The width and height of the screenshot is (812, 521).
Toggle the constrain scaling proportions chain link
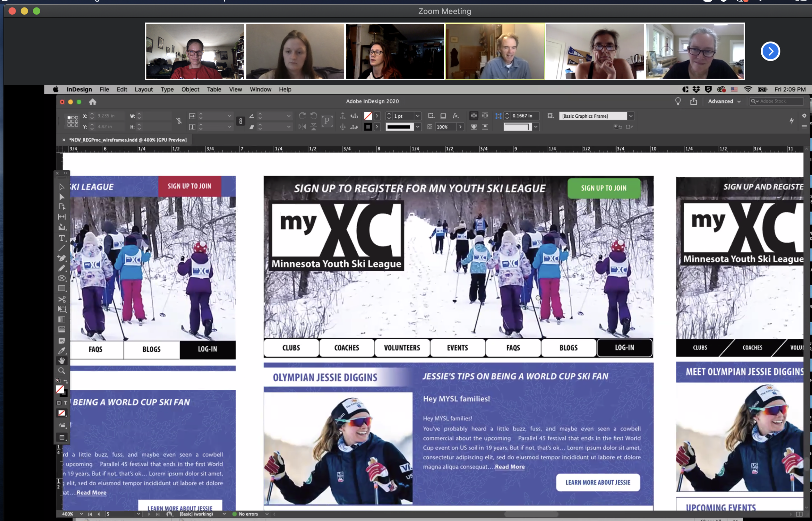click(240, 121)
